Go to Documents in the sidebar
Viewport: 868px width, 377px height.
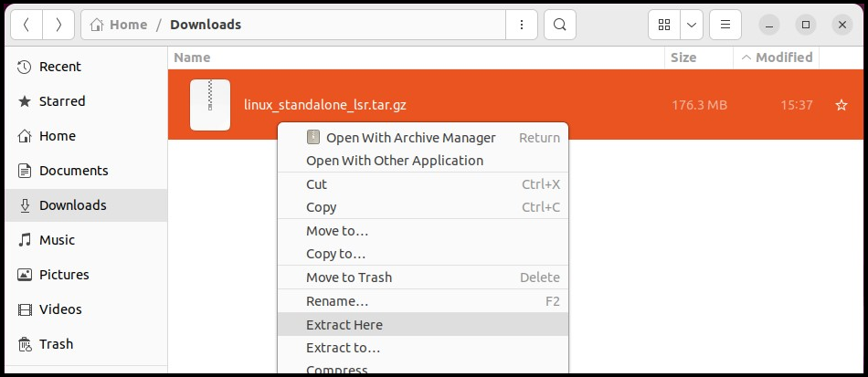(73, 171)
